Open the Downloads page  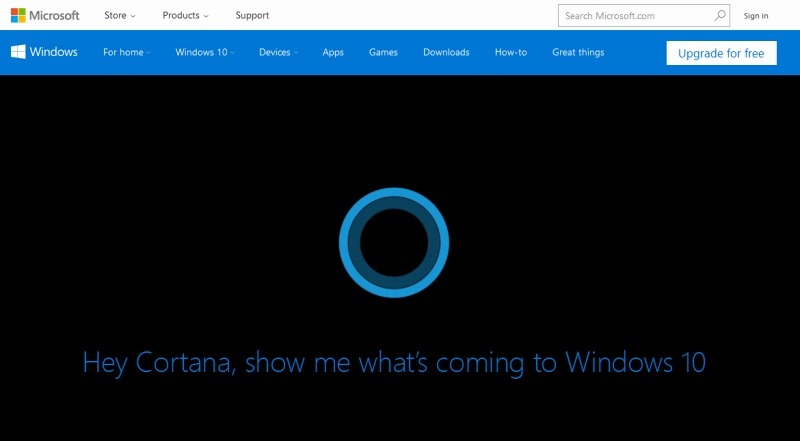(446, 52)
